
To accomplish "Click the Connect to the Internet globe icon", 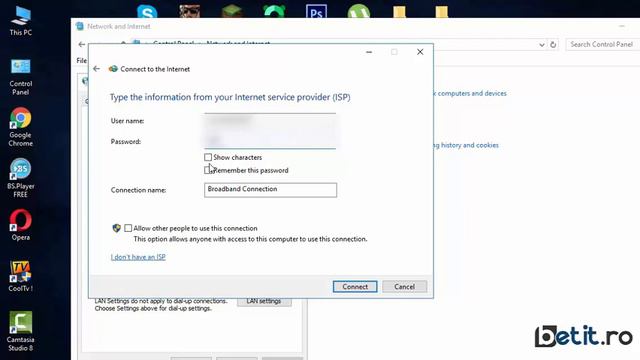I will click(113, 69).
